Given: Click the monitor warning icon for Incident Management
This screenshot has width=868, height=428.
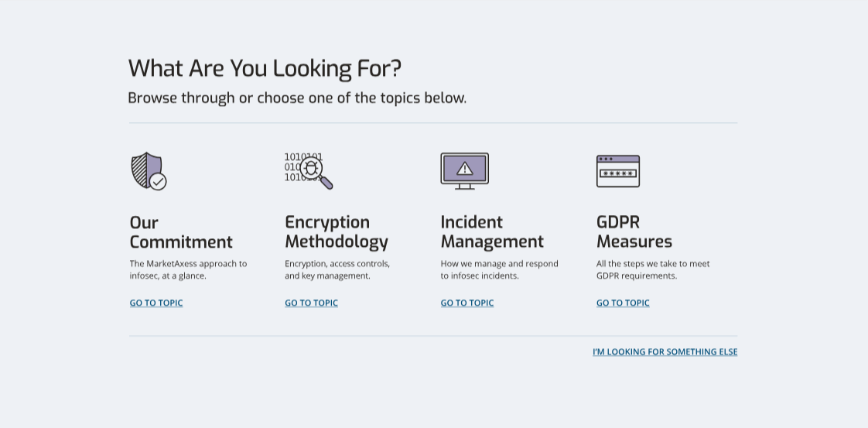Looking at the screenshot, I should (464, 171).
